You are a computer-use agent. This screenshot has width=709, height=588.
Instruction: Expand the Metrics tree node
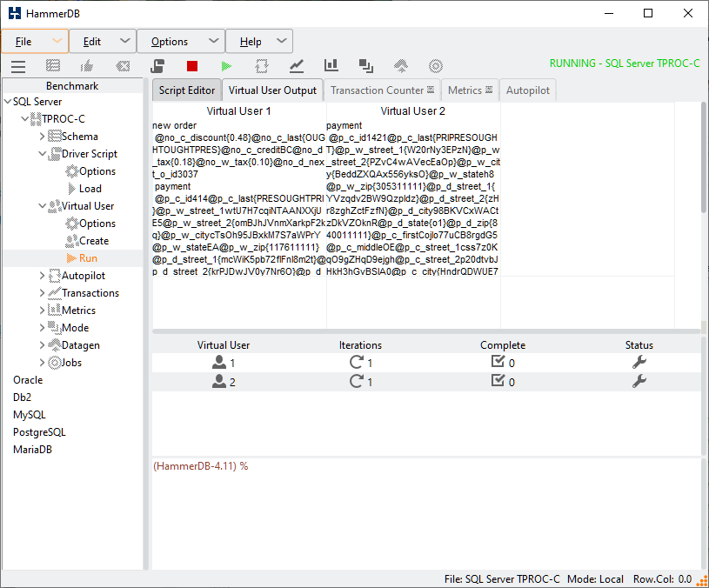click(42, 311)
